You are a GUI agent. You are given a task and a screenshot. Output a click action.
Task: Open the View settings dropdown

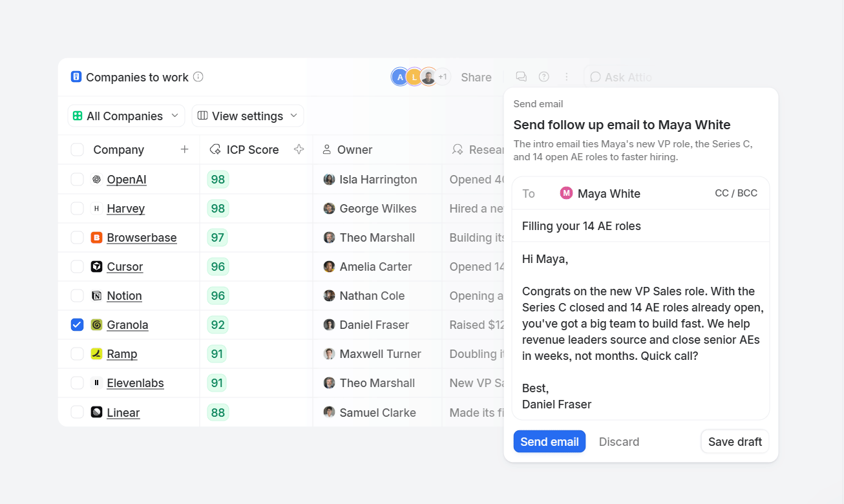[248, 116]
